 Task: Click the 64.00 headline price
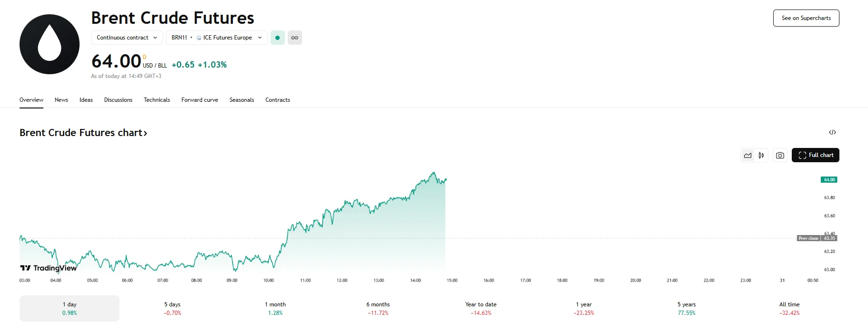coord(116,61)
